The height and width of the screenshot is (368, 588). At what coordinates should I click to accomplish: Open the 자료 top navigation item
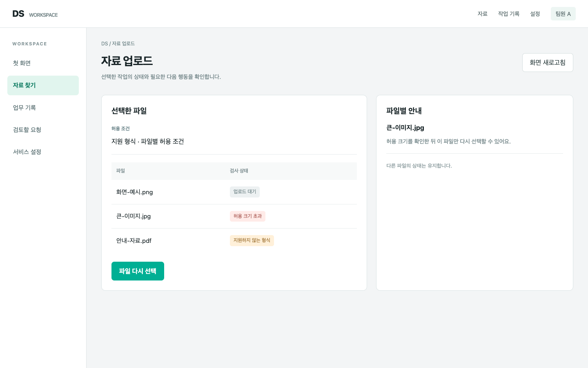(483, 14)
